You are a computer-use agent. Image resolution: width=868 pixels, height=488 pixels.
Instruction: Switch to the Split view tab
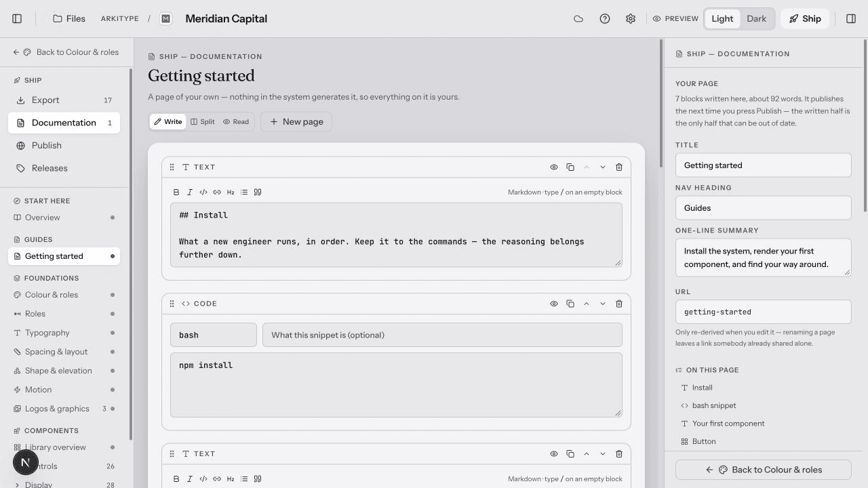coord(203,122)
